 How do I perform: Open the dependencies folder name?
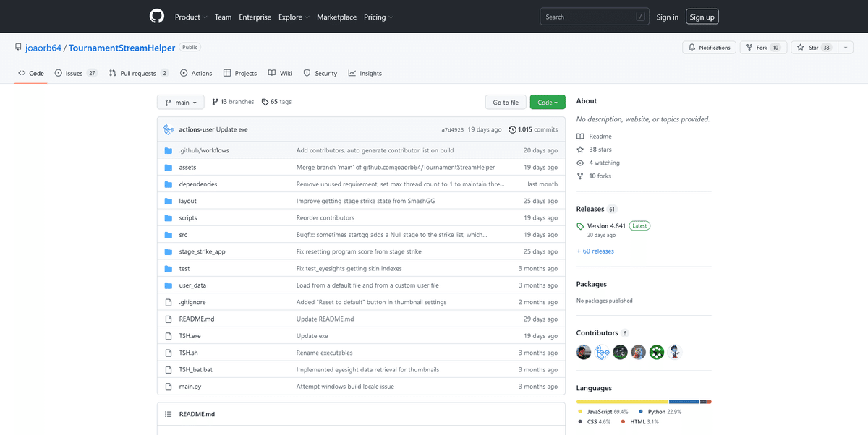coord(198,184)
